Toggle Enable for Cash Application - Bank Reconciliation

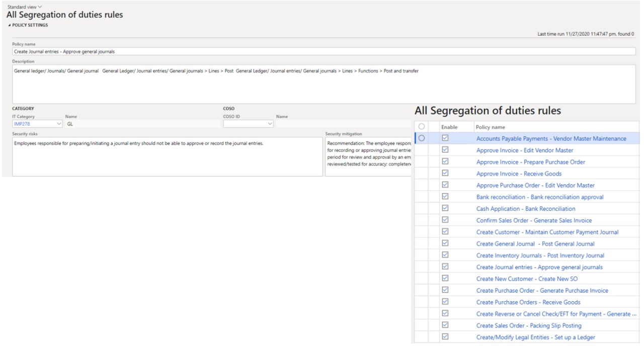pyautogui.click(x=444, y=208)
